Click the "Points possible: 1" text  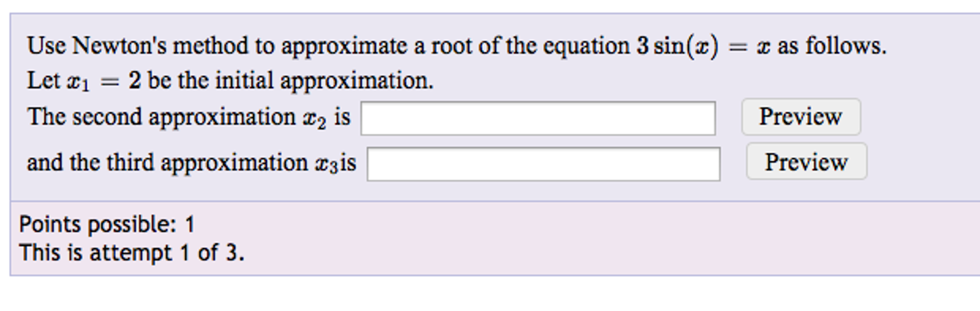click(107, 224)
